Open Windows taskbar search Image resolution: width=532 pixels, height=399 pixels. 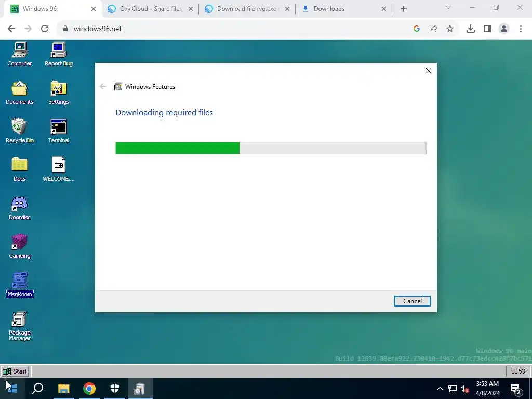(x=37, y=389)
